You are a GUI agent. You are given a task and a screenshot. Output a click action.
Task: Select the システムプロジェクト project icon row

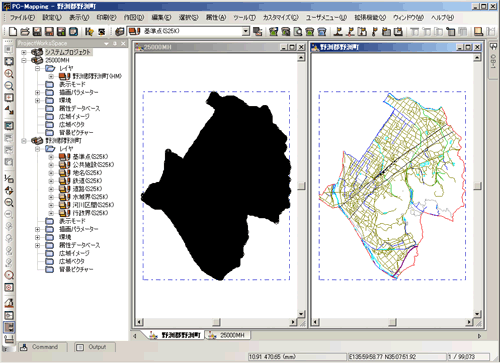tap(61, 52)
